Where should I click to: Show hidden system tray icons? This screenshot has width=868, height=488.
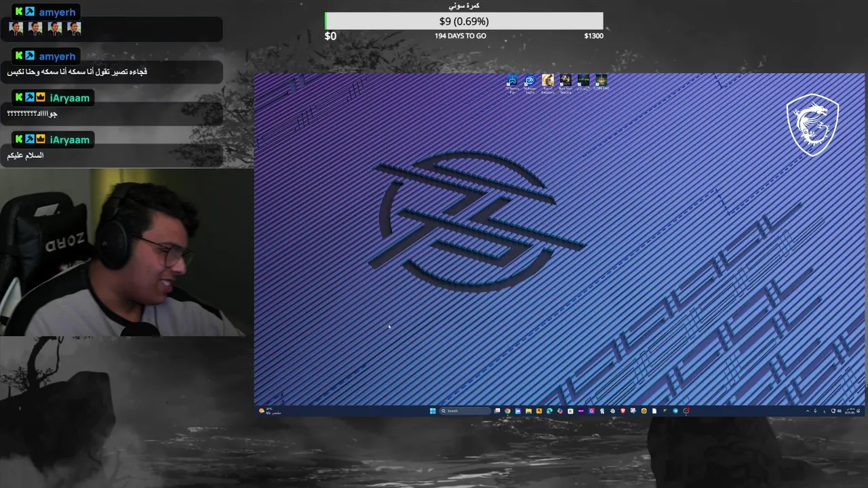(808, 411)
